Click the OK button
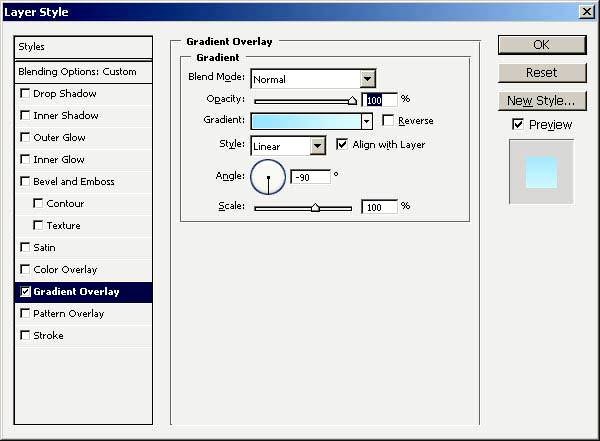The height and width of the screenshot is (441, 600). click(541, 45)
